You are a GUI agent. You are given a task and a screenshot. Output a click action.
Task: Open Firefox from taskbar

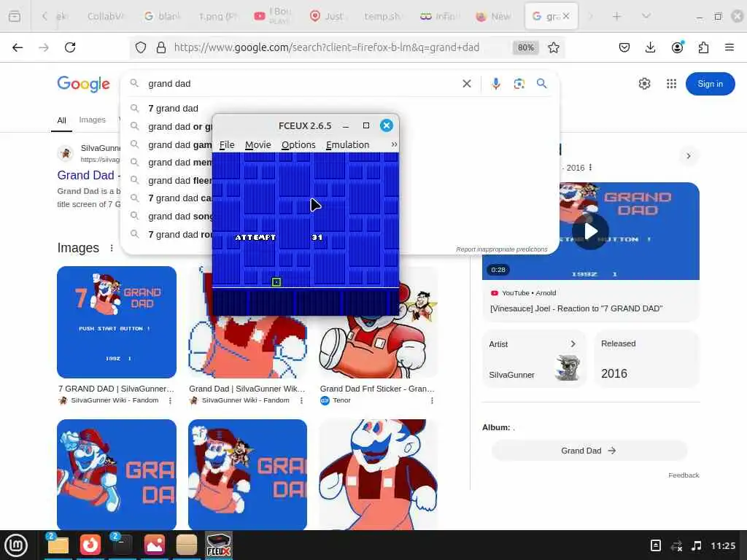pos(90,545)
